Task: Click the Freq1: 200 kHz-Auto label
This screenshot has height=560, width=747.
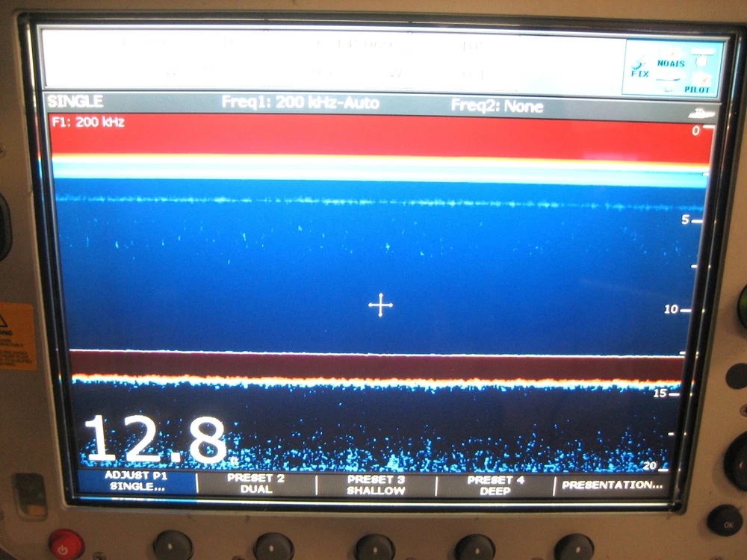Action: pyautogui.click(x=300, y=103)
